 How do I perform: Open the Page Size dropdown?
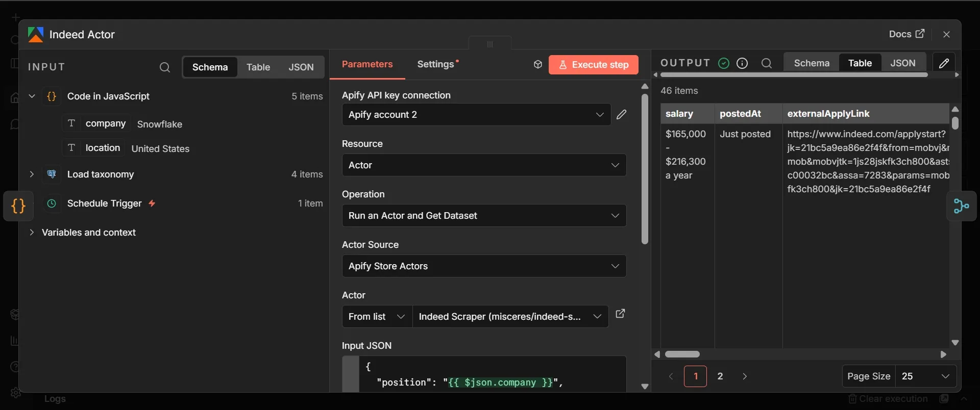pos(926,376)
